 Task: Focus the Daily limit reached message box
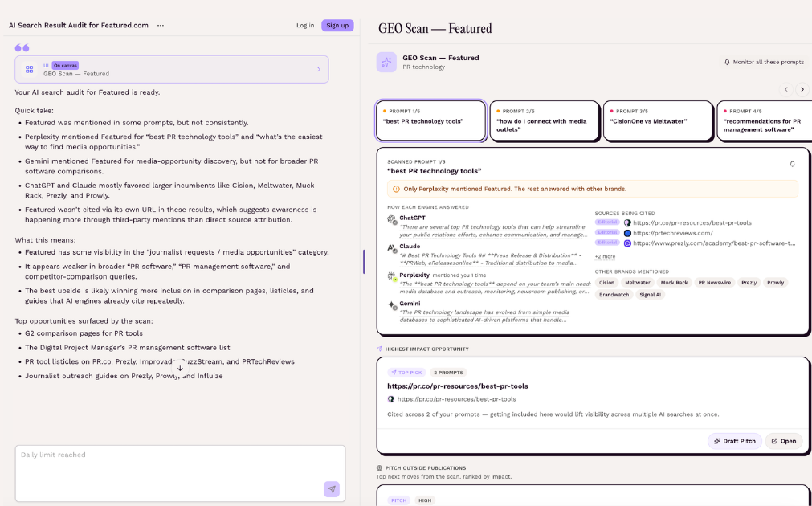click(180, 473)
